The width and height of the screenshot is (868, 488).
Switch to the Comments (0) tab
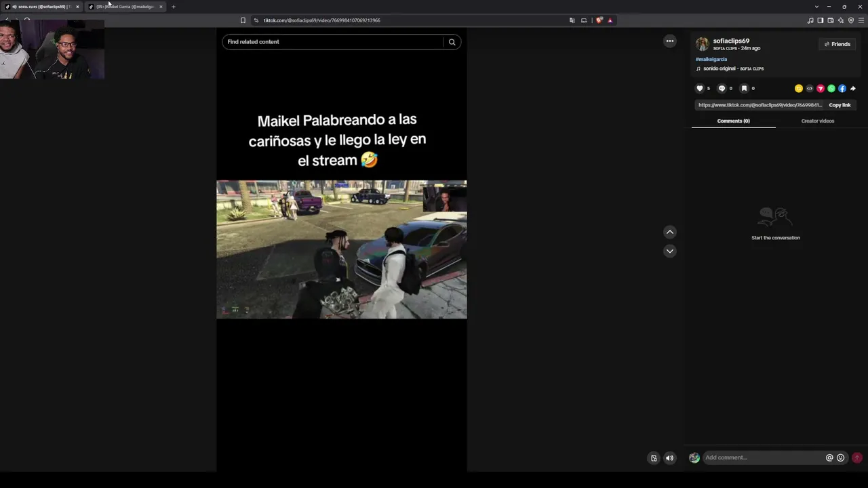coord(733,121)
